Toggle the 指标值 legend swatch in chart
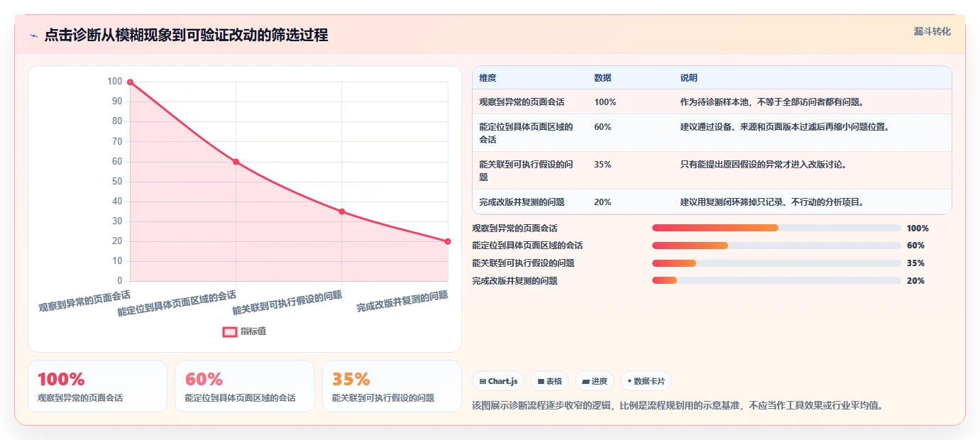The image size is (980, 440). point(230,331)
